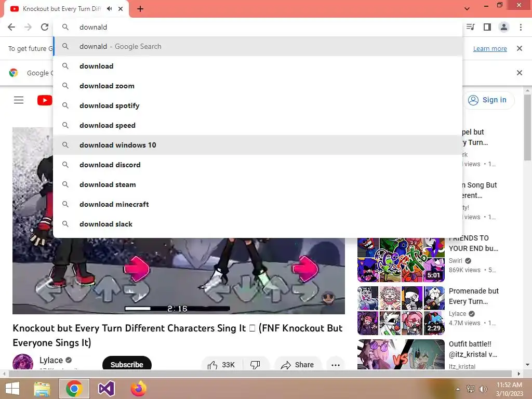
Task: Choose the 'download speed' suggestion
Action: 258,125
